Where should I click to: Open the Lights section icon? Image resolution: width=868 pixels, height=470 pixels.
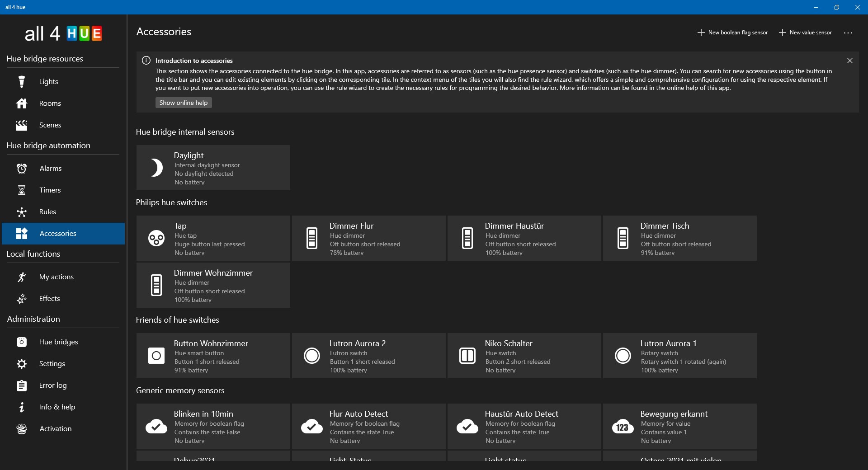[21, 81]
